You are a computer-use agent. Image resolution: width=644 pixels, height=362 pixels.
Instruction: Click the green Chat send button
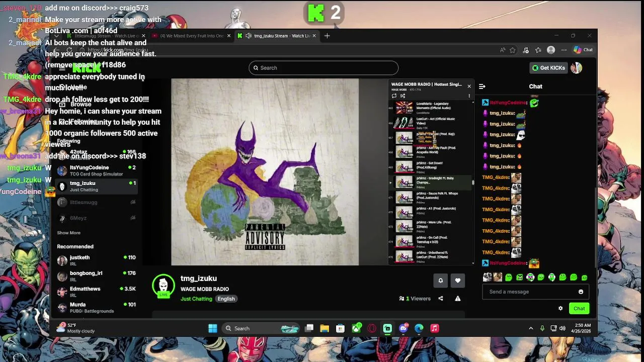pos(579,309)
